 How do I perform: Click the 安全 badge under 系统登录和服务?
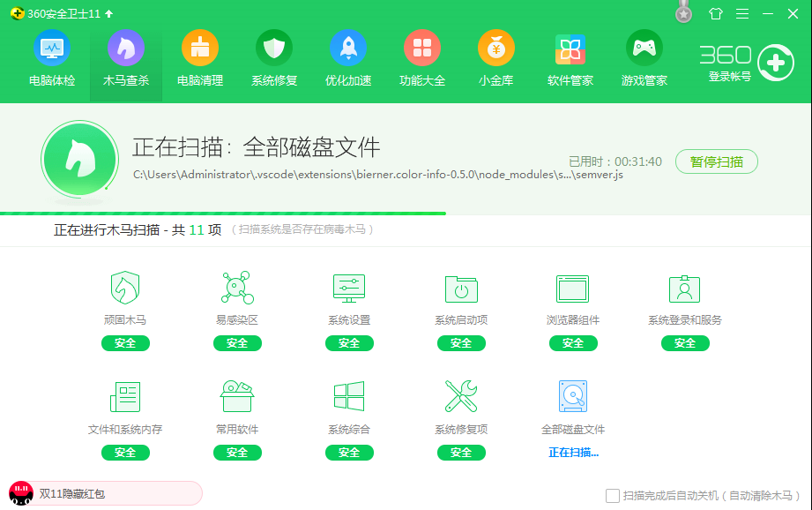pos(685,343)
